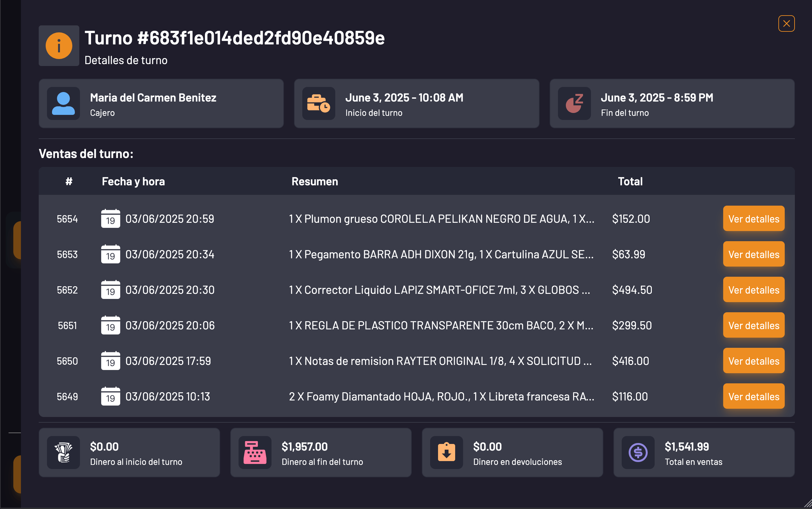Click the calendar icon on sale 5649

110,396
